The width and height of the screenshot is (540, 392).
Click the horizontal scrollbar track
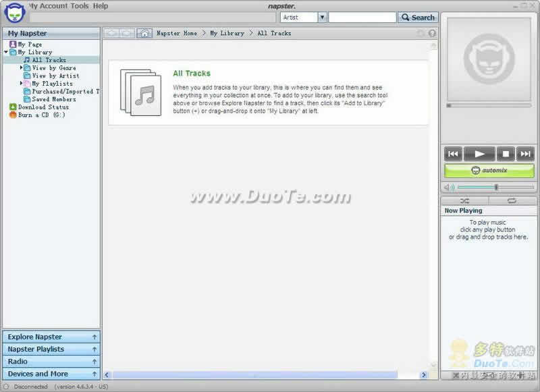254,374
